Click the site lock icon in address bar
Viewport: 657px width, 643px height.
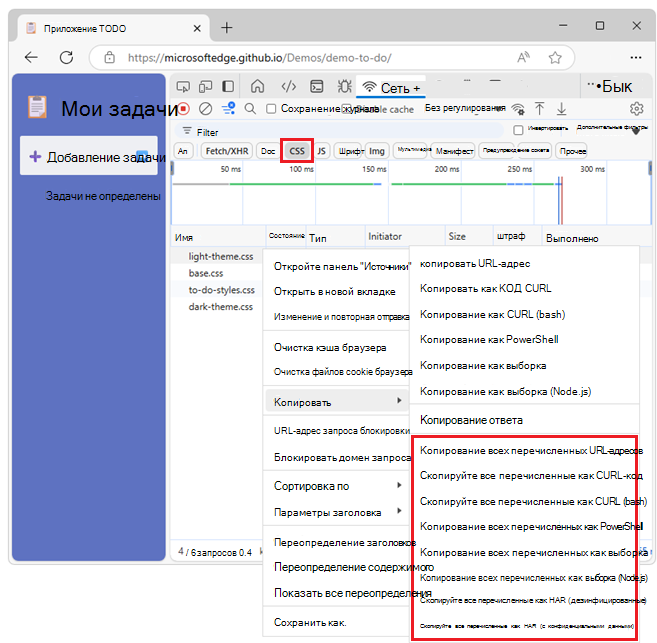point(109,57)
